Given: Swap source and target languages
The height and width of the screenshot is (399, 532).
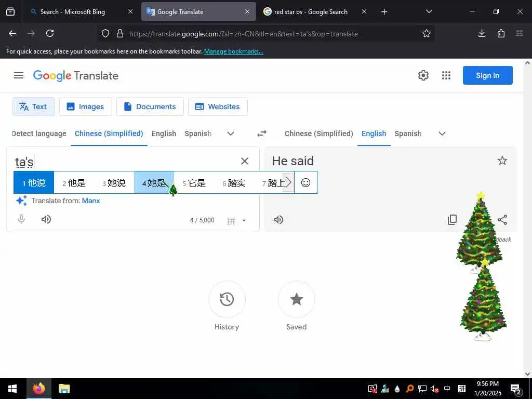Looking at the screenshot, I should 262,134.
